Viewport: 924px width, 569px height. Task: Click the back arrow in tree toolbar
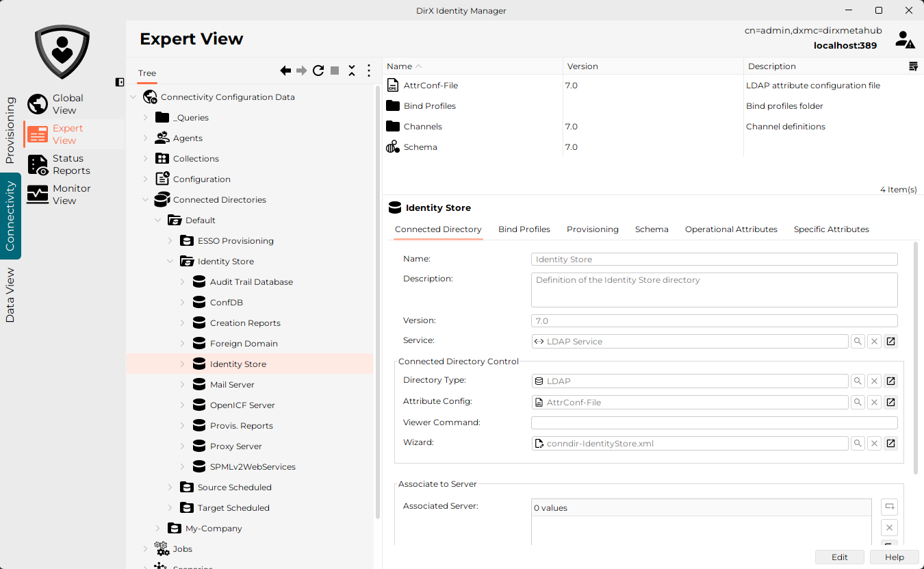point(285,71)
